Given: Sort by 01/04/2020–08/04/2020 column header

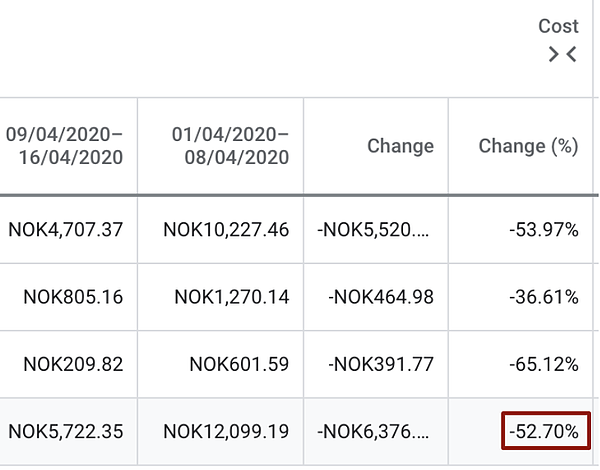Looking at the screenshot, I should [x=230, y=146].
